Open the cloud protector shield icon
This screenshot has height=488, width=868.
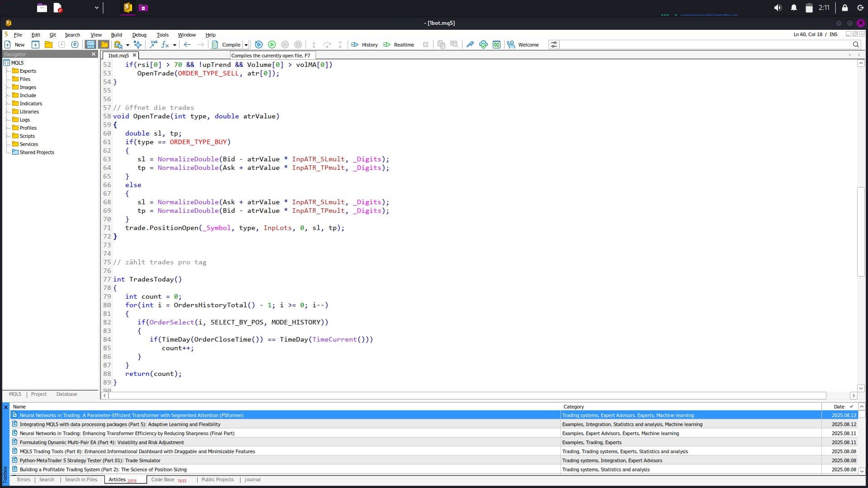pos(483,44)
